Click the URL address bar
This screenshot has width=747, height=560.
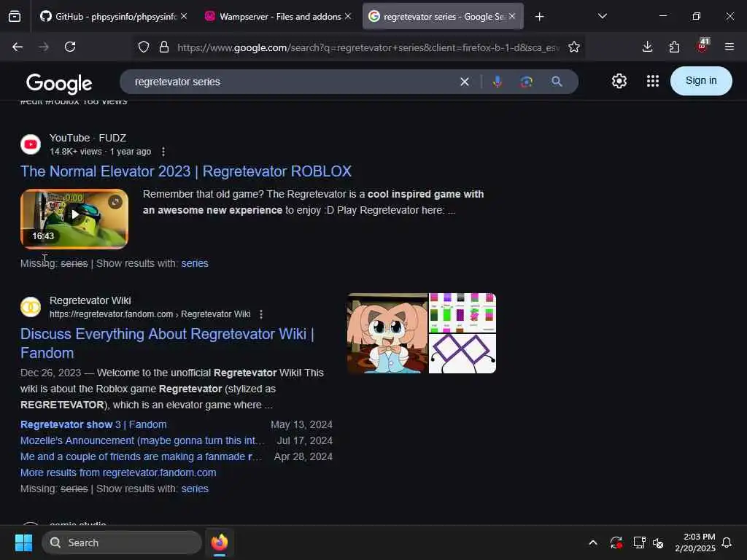[368, 47]
